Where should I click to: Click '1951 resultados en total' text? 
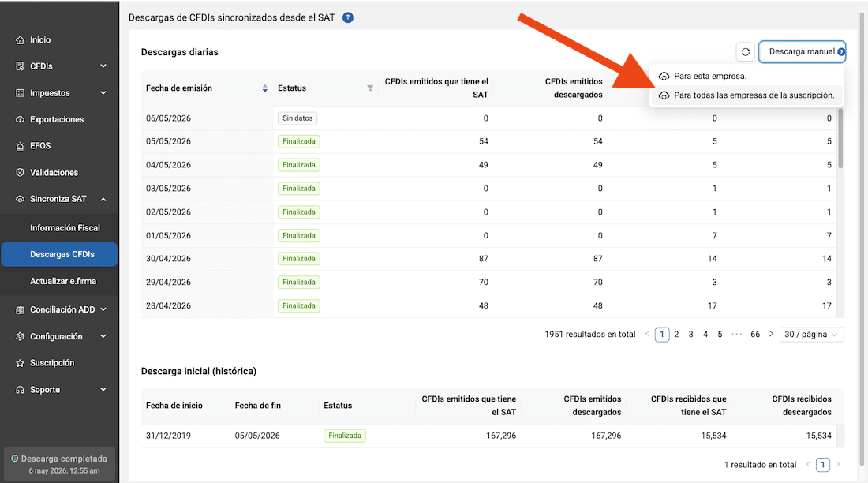pos(590,335)
